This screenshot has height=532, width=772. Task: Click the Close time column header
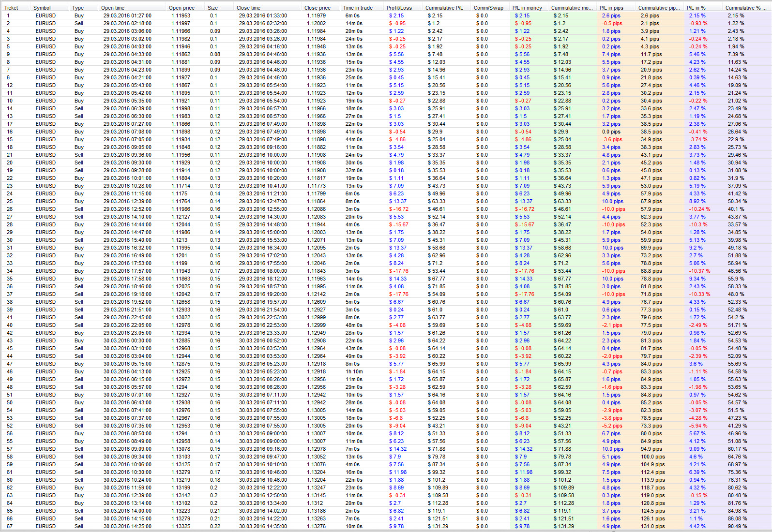(x=248, y=8)
